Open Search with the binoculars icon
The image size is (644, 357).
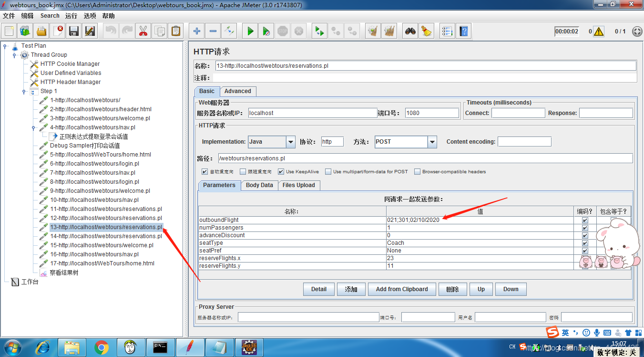(410, 31)
